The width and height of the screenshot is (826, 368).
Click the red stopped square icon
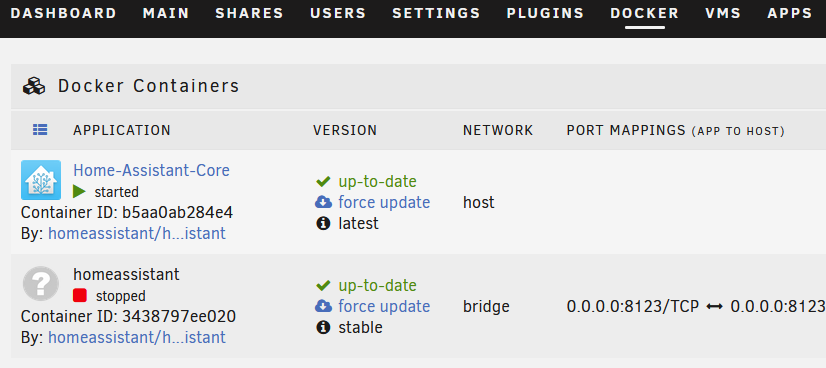point(80,296)
